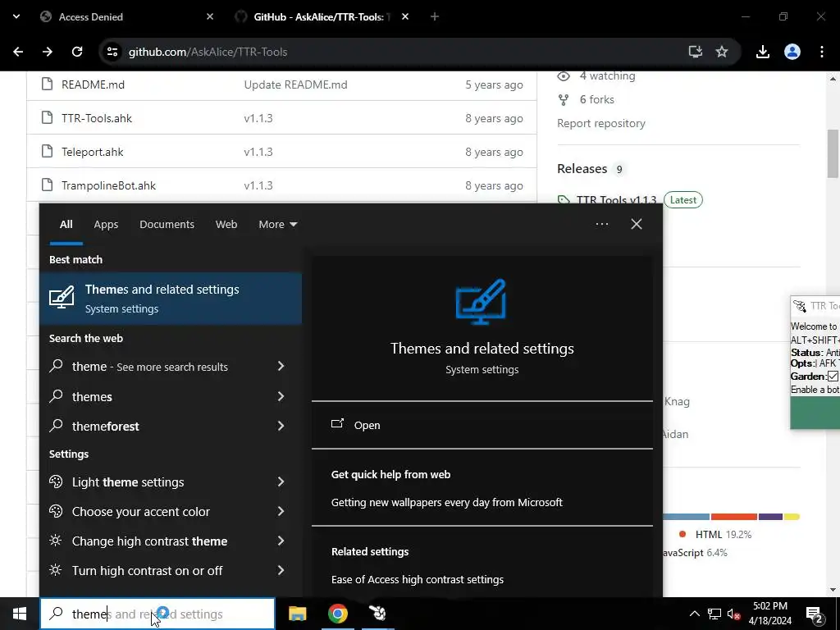840x630 pixels.
Task: Open Themes and related settings best match
Action: point(171,299)
